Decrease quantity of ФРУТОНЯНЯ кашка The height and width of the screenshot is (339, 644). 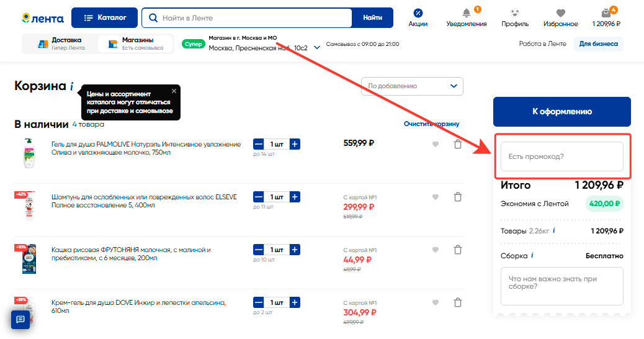[258, 250]
